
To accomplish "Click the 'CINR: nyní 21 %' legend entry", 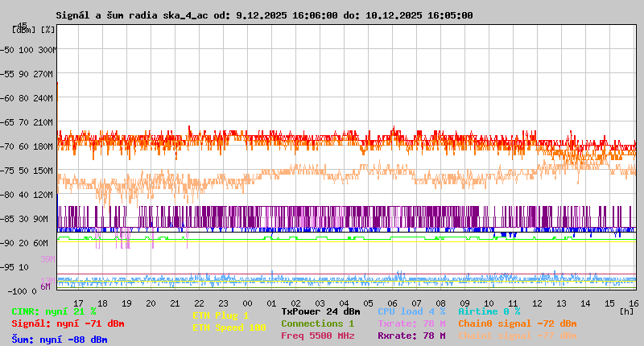I will 54,311.
